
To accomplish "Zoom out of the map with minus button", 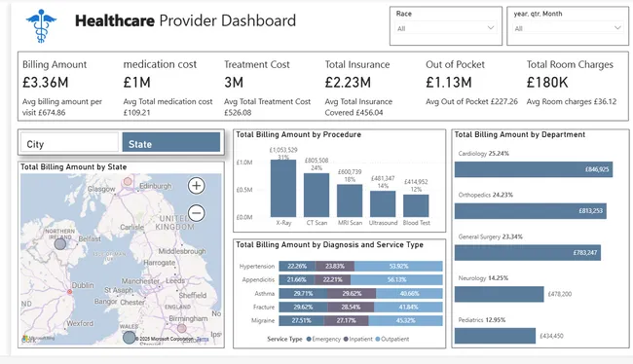I will point(196,213).
